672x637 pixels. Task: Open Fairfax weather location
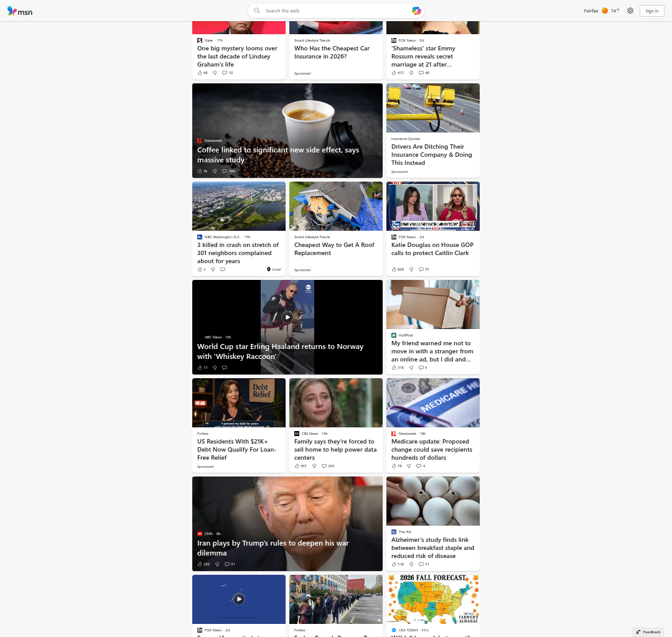click(590, 11)
